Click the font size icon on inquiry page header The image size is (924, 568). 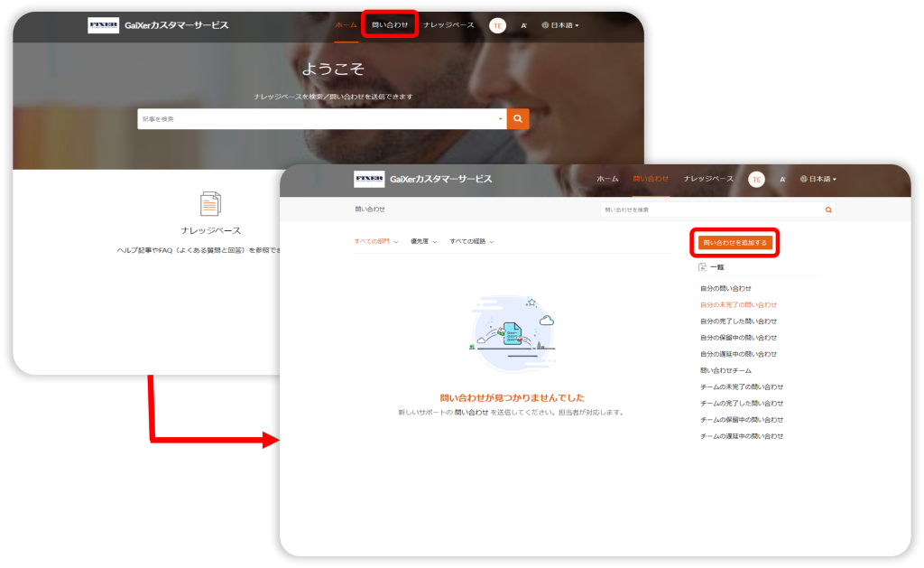pos(782,180)
